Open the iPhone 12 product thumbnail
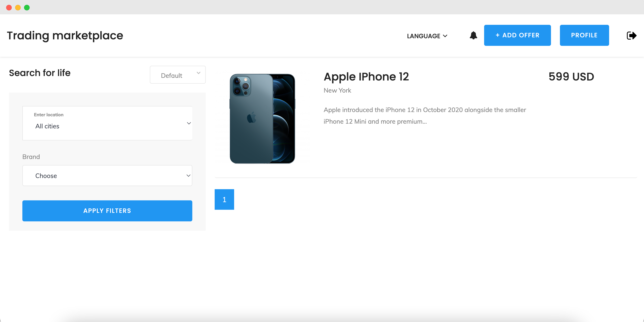Image resolution: width=644 pixels, height=322 pixels. pyautogui.click(x=262, y=119)
